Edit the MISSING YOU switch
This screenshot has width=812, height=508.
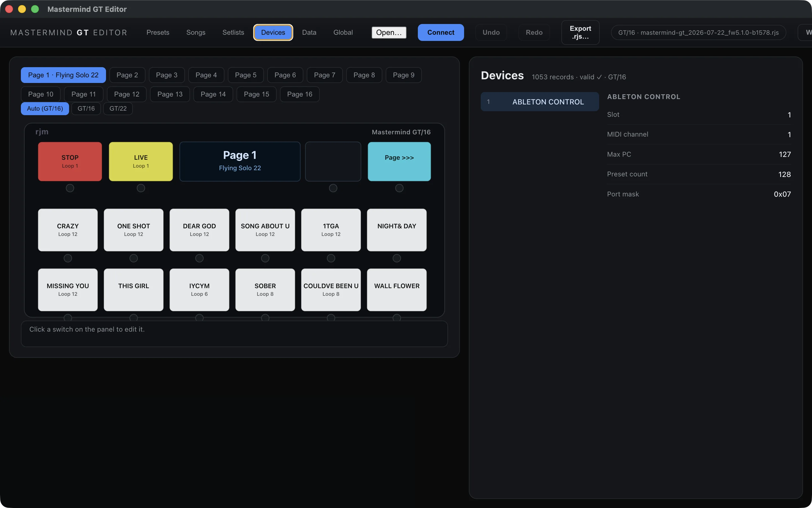pyautogui.click(x=68, y=290)
